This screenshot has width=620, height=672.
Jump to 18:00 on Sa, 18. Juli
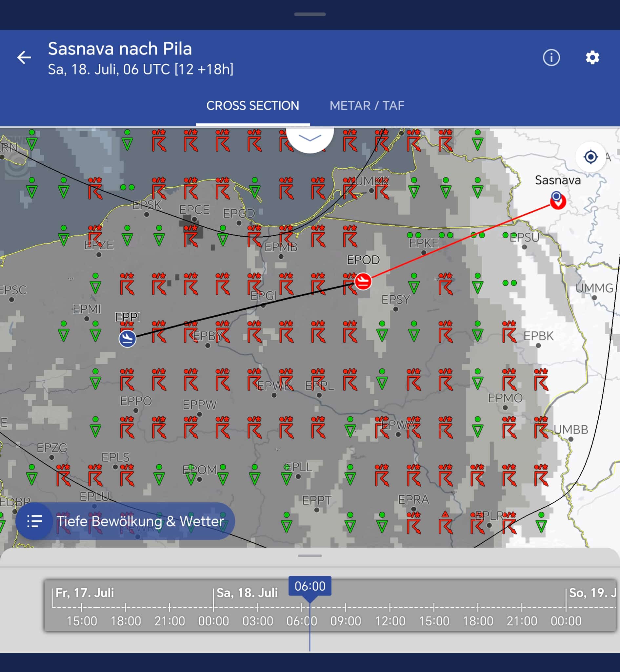coord(478,621)
